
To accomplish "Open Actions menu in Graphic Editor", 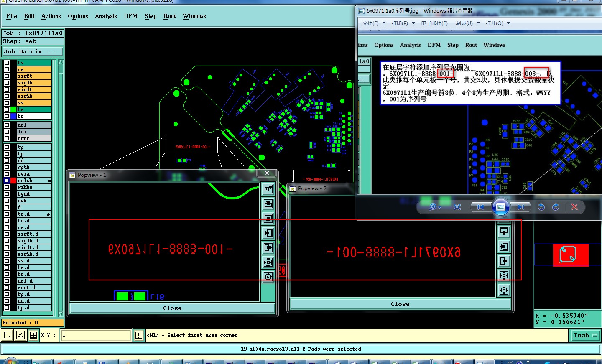I will [x=51, y=16].
